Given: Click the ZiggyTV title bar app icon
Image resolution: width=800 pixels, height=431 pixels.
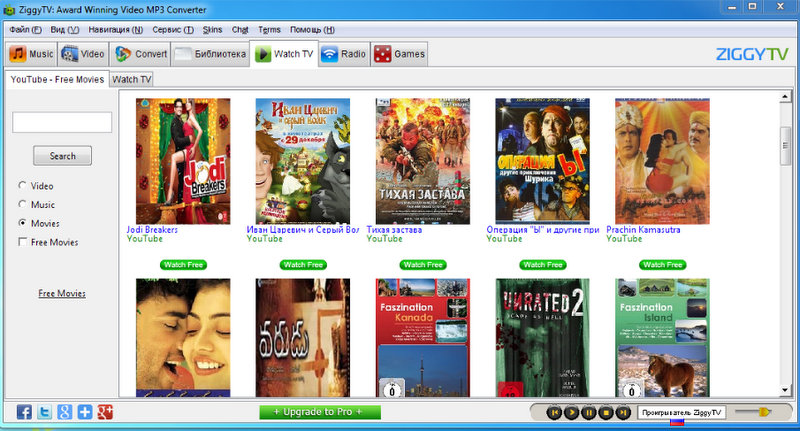Looking at the screenshot, I should pyautogui.click(x=9, y=9).
